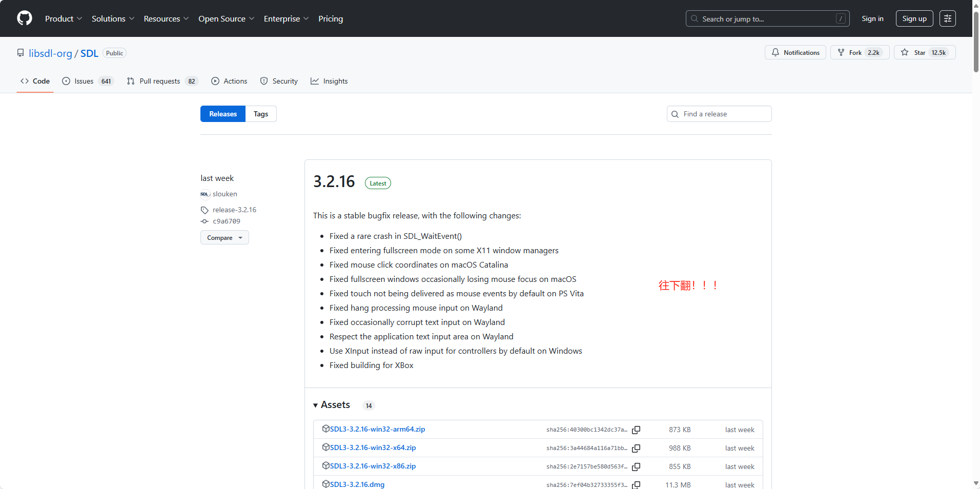The height and width of the screenshot is (489, 980).
Task: Click slouken's avatar icon
Action: point(205,194)
